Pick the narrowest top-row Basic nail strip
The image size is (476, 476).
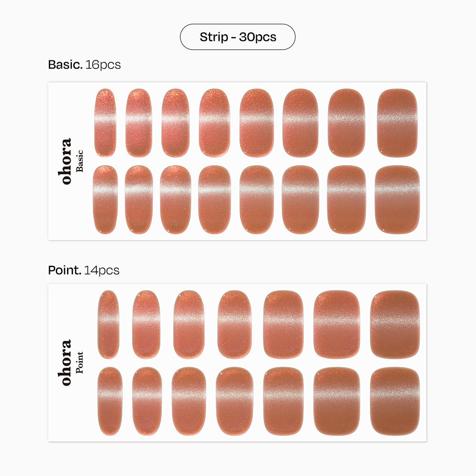[x=105, y=123]
